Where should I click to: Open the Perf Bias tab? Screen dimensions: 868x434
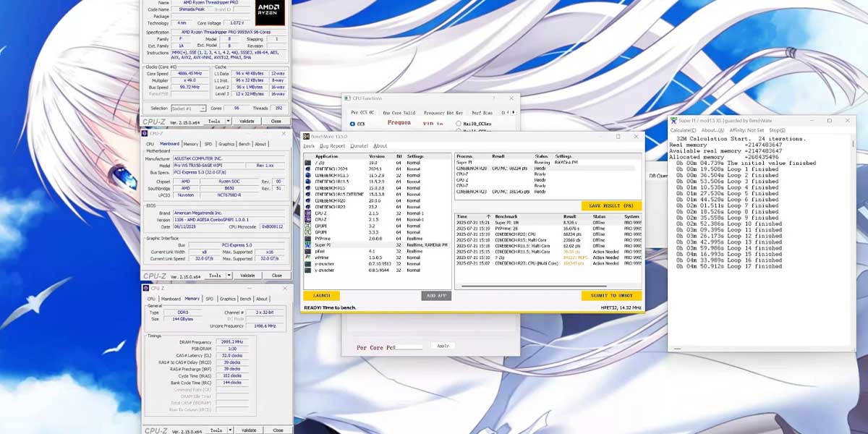(x=482, y=112)
